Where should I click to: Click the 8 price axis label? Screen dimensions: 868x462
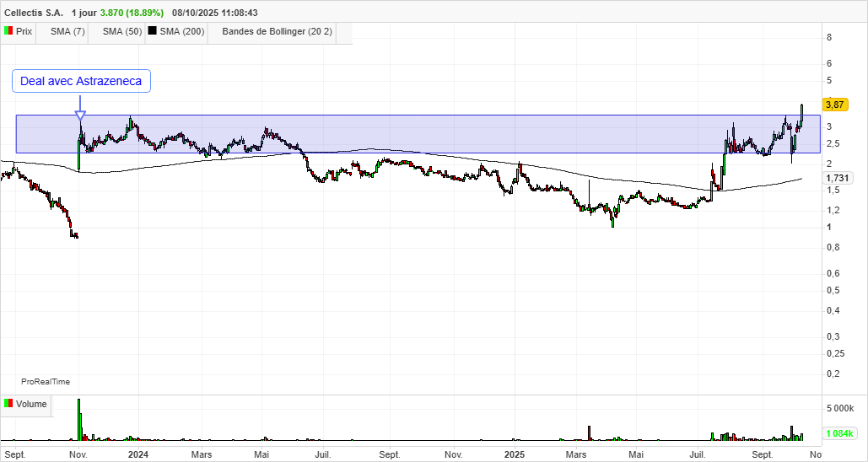click(828, 38)
